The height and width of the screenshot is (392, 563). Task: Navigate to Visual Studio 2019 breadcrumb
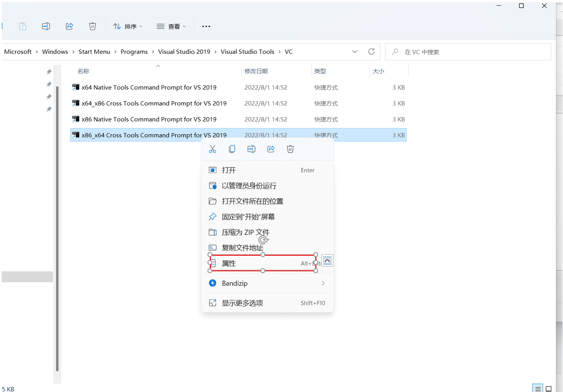184,52
